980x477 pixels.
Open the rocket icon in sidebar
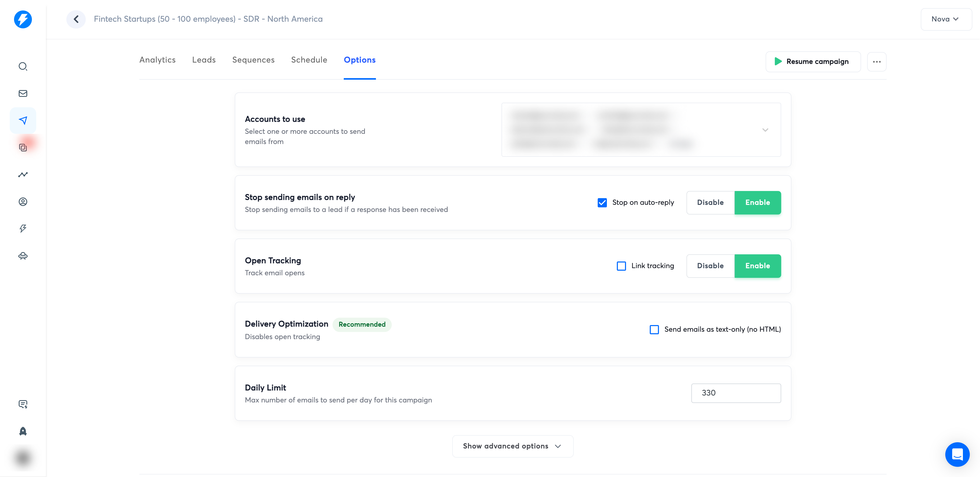point(23,431)
